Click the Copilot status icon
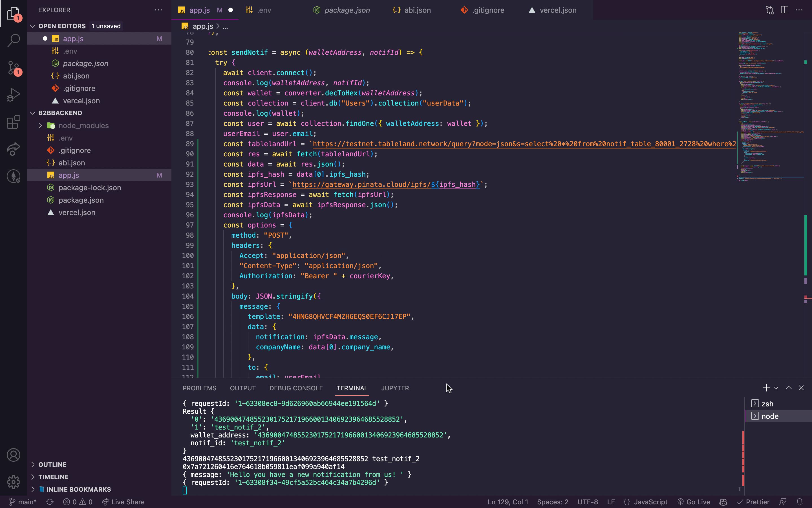This screenshot has width=812, height=508. 723,502
